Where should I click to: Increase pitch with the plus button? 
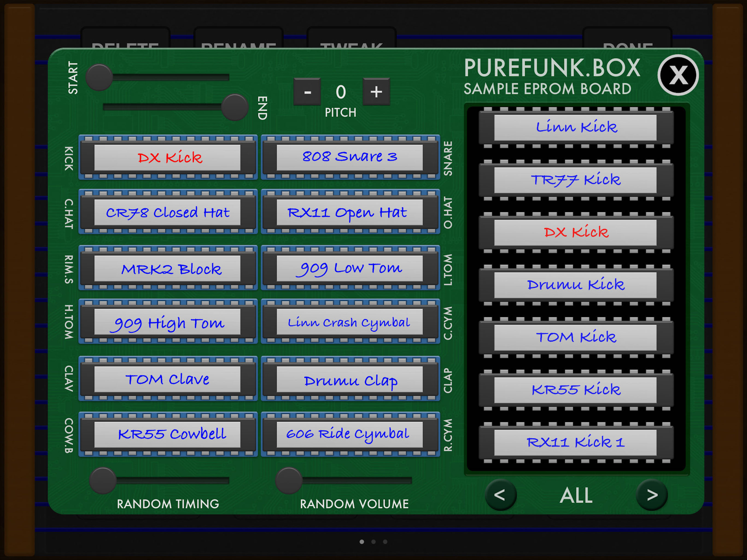[x=376, y=92]
